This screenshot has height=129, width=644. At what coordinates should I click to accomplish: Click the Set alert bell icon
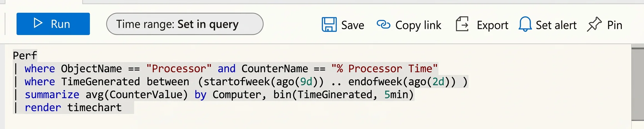click(525, 24)
